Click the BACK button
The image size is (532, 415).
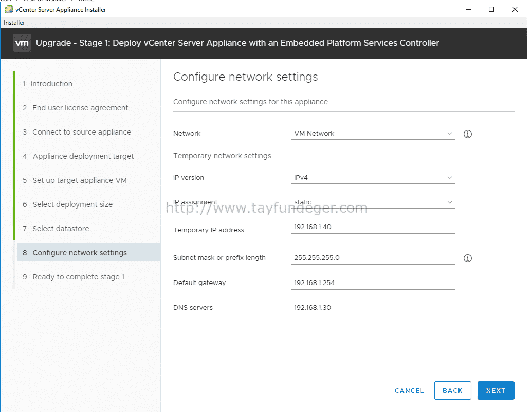(453, 390)
